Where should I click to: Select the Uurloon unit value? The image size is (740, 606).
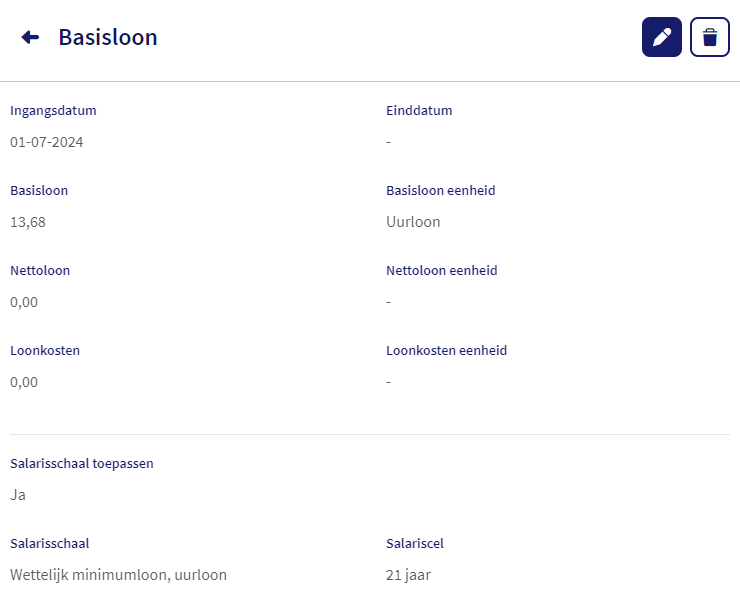pyautogui.click(x=413, y=222)
